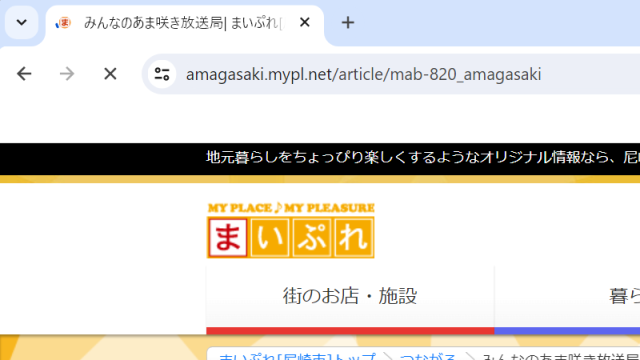The width and height of the screenshot is (640, 360).
Task: Go back to the previous page
Action: (x=24, y=74)
